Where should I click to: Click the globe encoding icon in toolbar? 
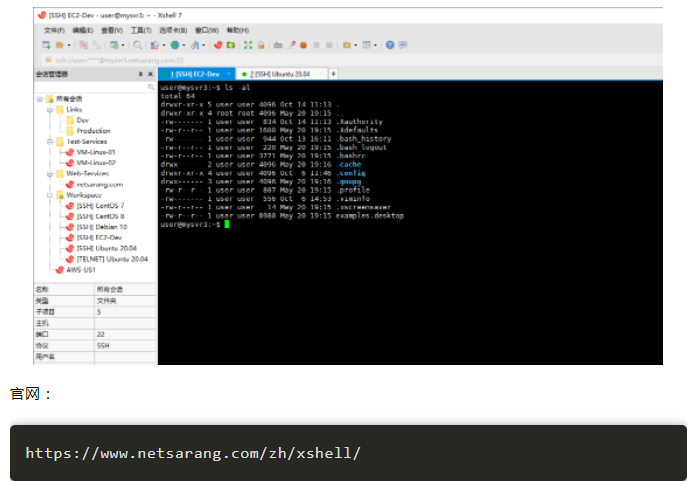(175, 45)
